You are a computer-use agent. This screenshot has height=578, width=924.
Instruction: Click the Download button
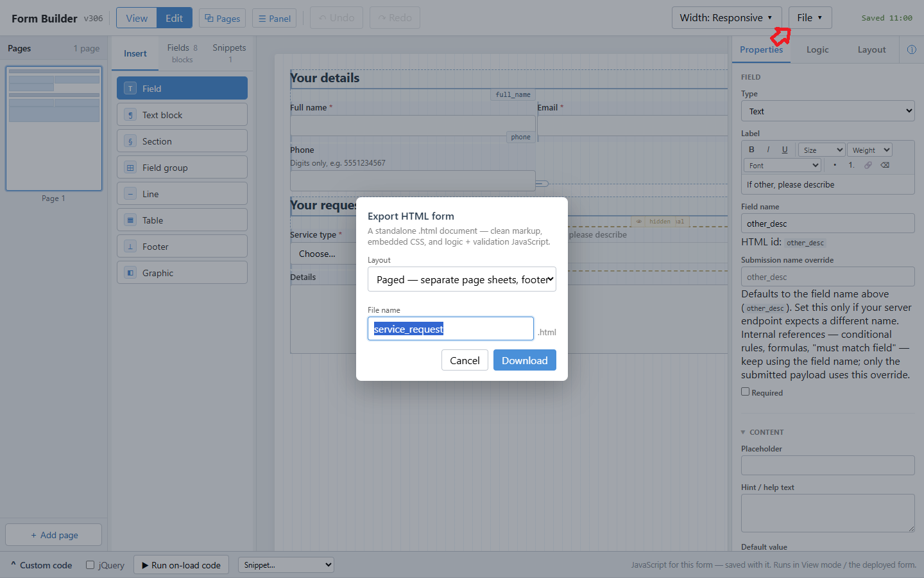click(x=525, y=360)
